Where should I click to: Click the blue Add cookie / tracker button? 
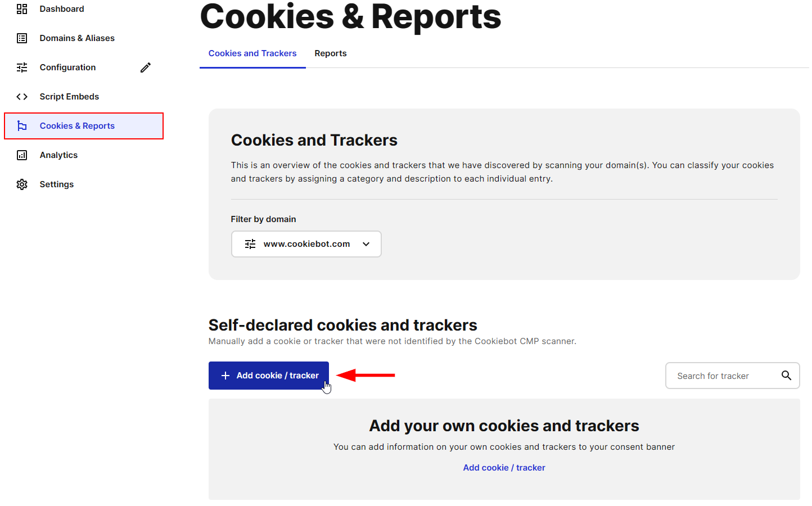click(269, 376)
